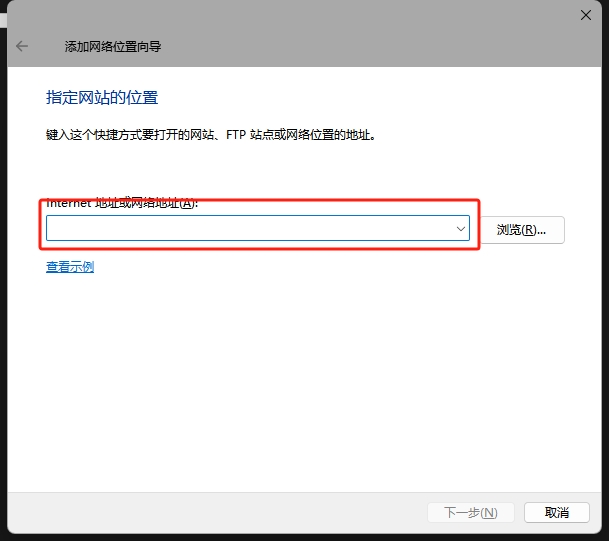Click the 下一步(N) next button

click(x=470, y=512)
